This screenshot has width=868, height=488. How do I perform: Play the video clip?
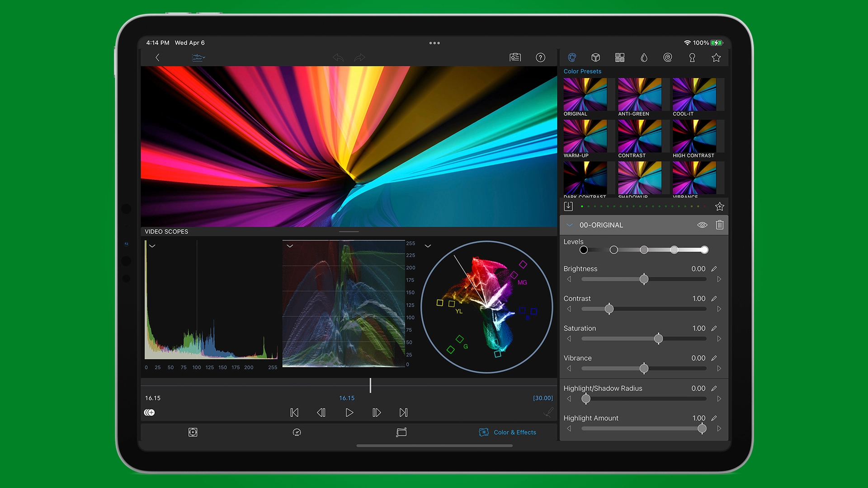[x=349, y=413]
